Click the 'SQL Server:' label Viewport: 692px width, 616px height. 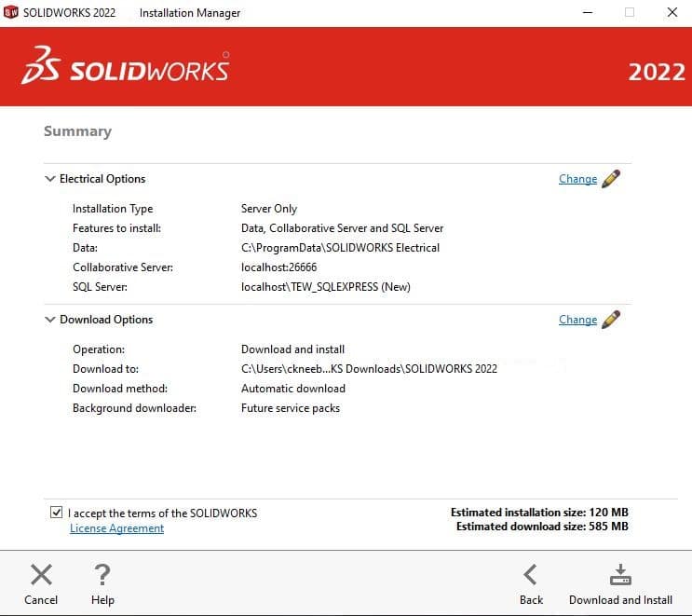point(101,287)
